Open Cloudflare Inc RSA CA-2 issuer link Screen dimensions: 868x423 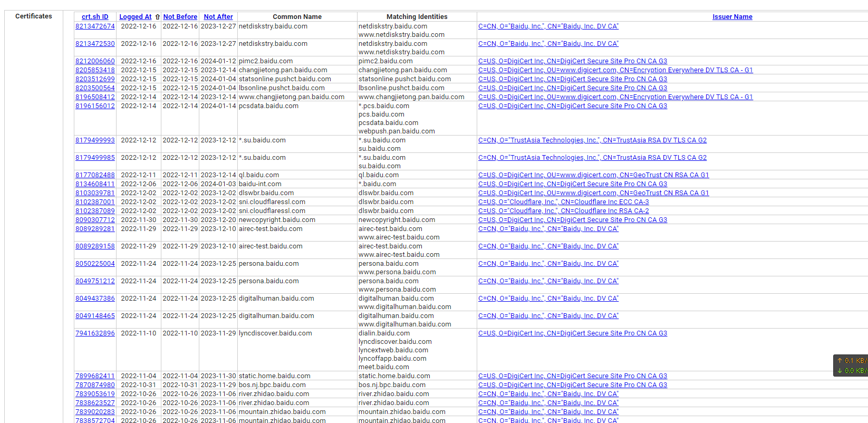pyautogui.click(x=564, y=211)
